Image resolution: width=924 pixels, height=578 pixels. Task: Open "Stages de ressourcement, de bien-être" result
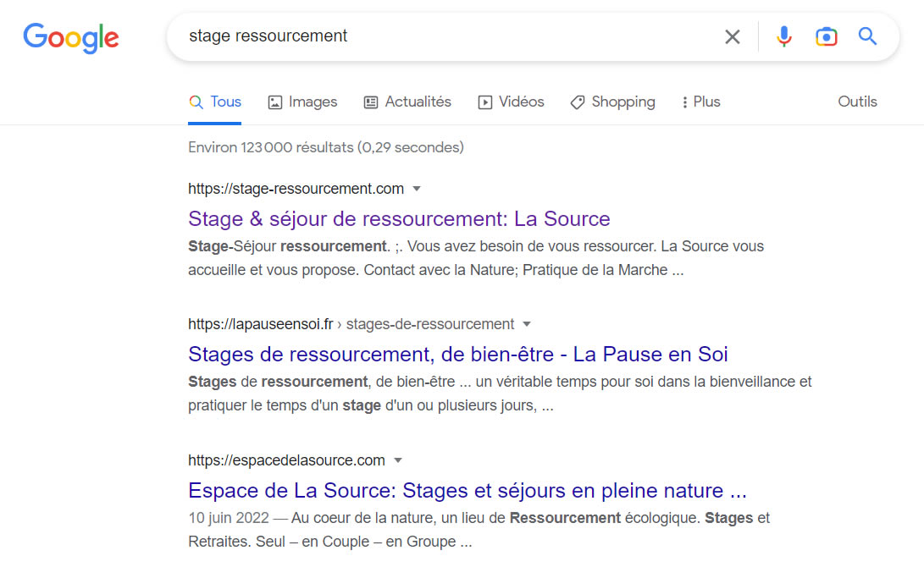pos(457,354)
